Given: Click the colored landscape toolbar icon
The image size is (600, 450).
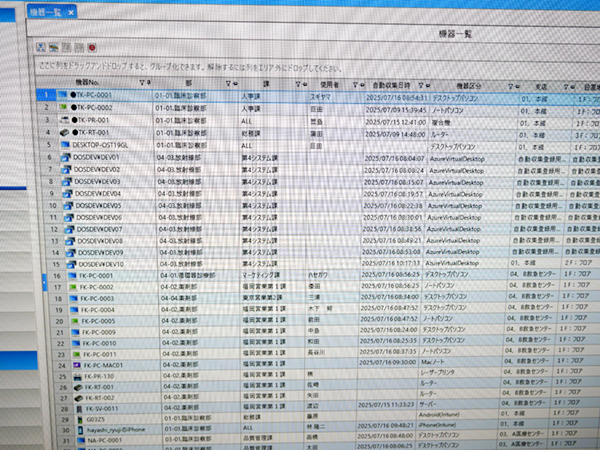Looking at the screenshot, I should click(x=54, y=47).
